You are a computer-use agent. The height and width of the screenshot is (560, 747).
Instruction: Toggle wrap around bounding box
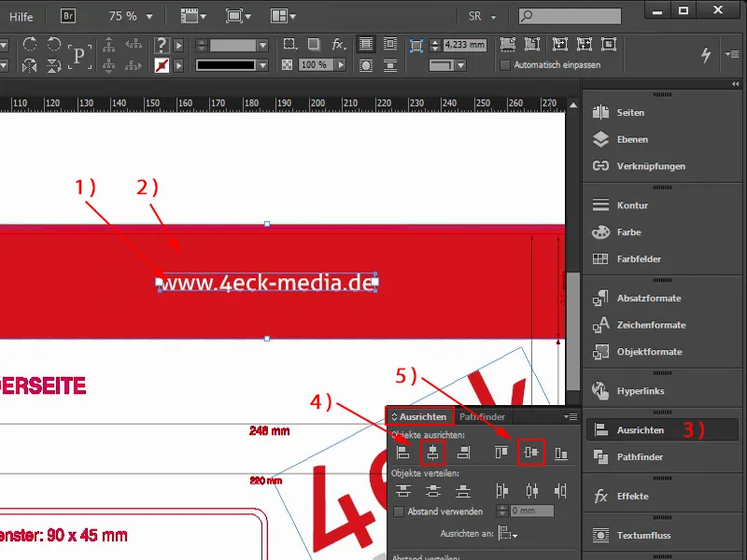point(390,44)
